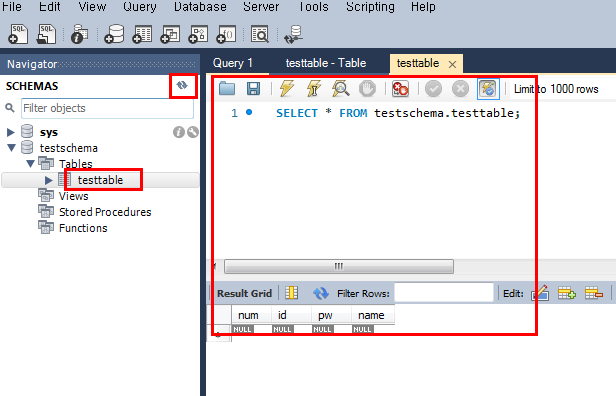
Task: Open the sys schema wrench icon
Action: coord(192,132)
